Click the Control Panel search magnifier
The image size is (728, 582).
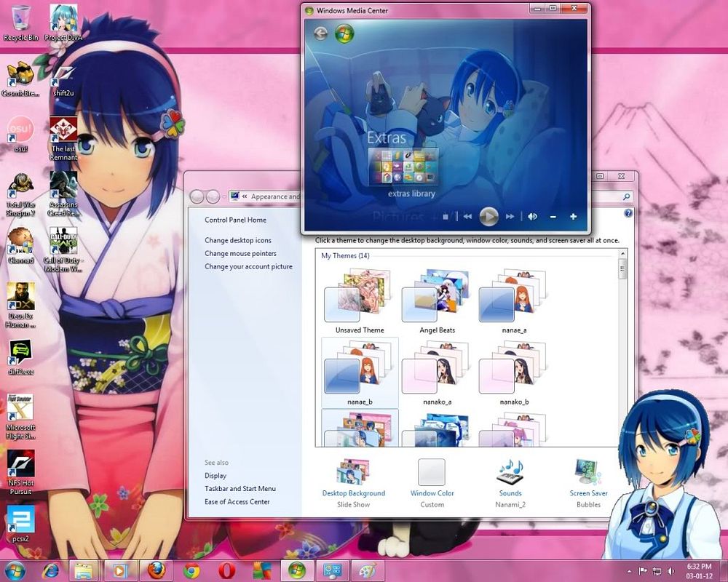pyautogui.click(x=626, y=196)
